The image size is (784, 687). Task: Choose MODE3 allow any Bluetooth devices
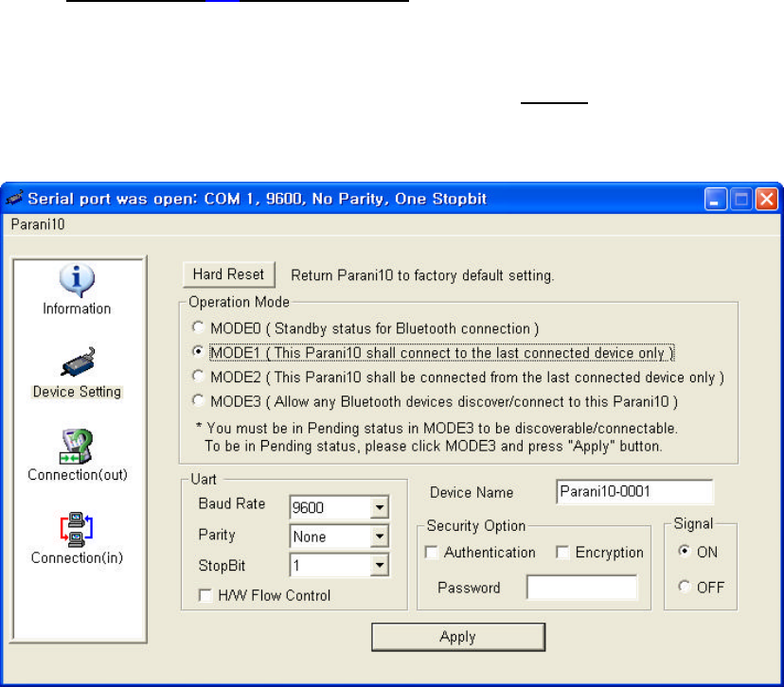(x=198, y=400)
